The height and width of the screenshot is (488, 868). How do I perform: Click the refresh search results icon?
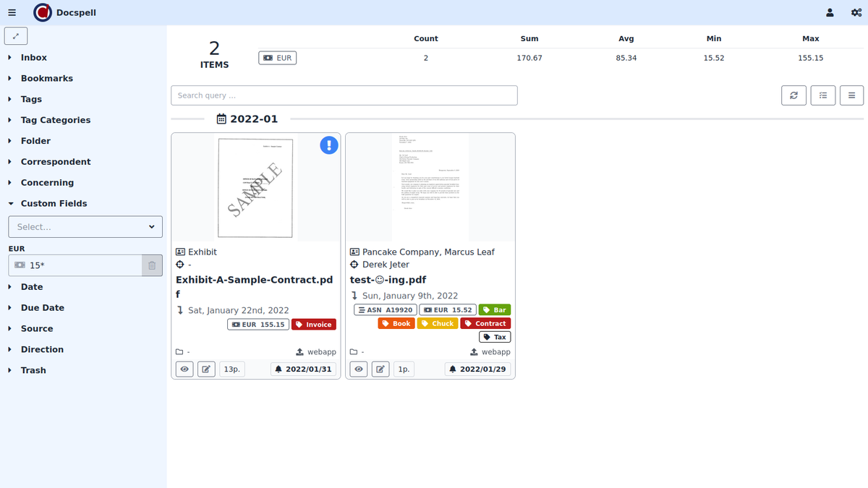point(793,95)
